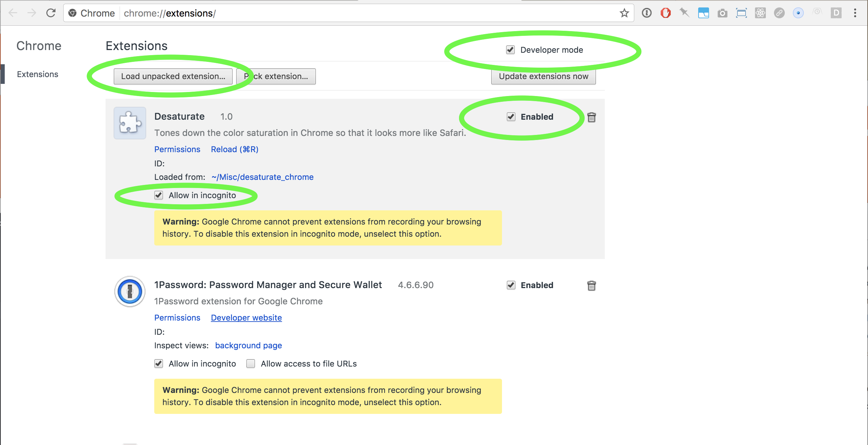Focus the chrome://extensions address bar
868x445 pixels.
[x=338, y=13]
